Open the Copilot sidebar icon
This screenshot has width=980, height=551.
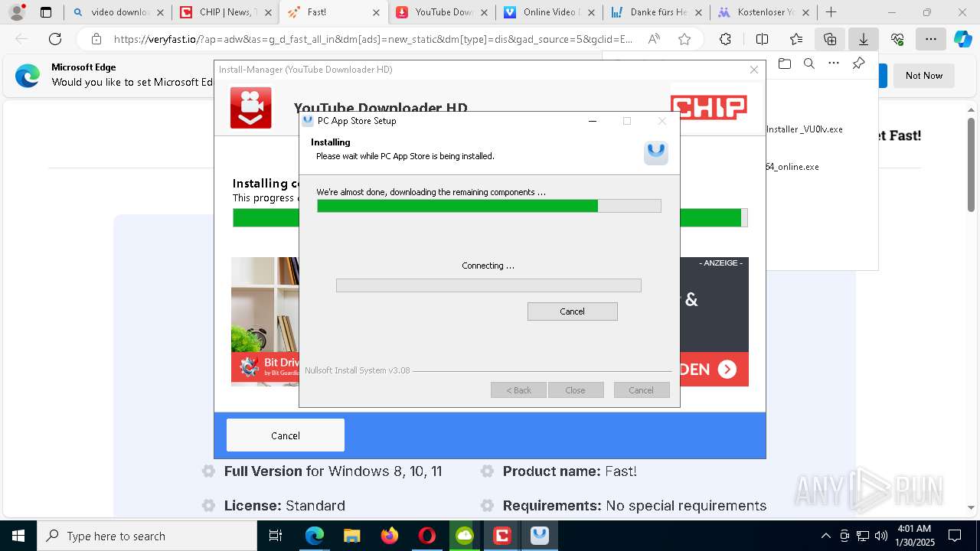pyautogui.click(x=962, y=39)
